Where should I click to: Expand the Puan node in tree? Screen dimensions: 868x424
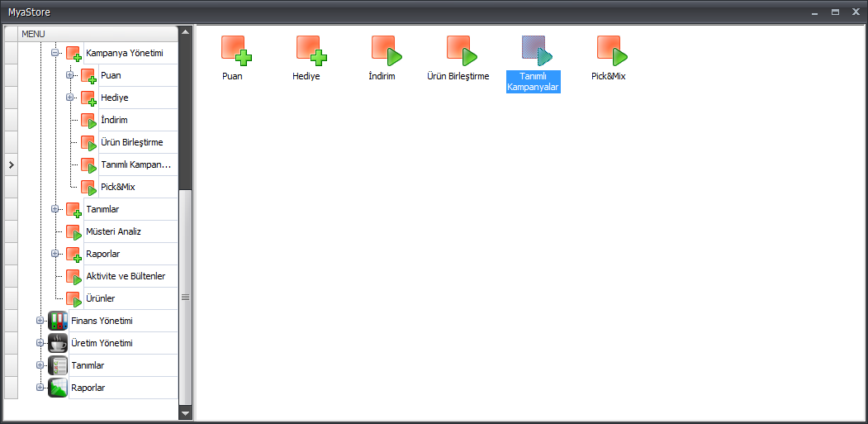(x=70, y=75)
